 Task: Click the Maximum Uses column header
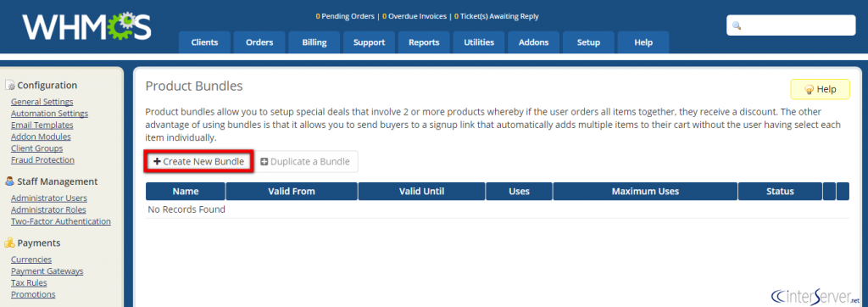(645, 191)
